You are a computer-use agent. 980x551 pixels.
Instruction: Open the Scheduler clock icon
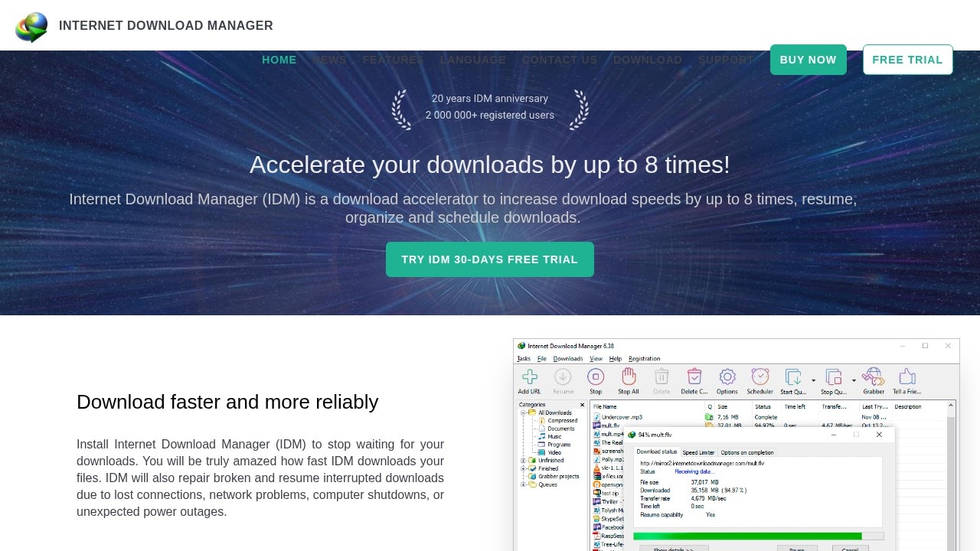pyautogui.click(x=760, y=377)
